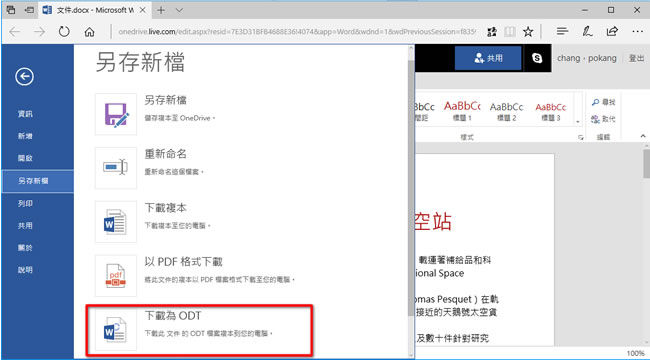Choose 下載為 ODT title
Image resolution: width=650 pixels, height=360 pixels.
(172, 316)
